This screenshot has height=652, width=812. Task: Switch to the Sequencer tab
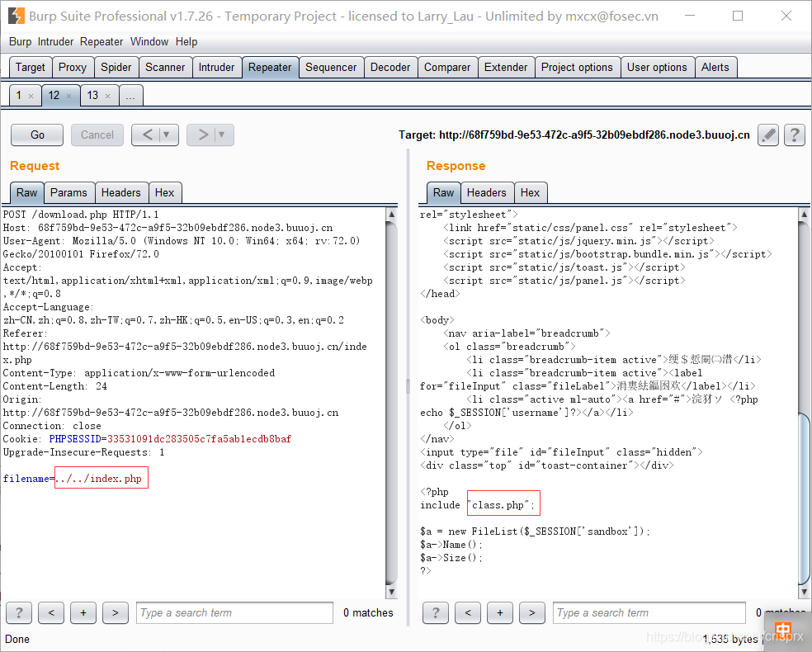331,68
